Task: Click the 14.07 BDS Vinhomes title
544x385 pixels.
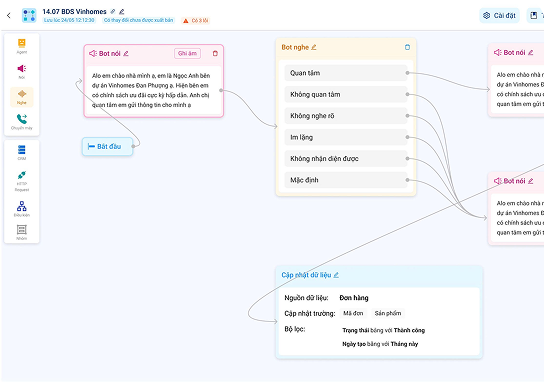Action: coord(75,11)
